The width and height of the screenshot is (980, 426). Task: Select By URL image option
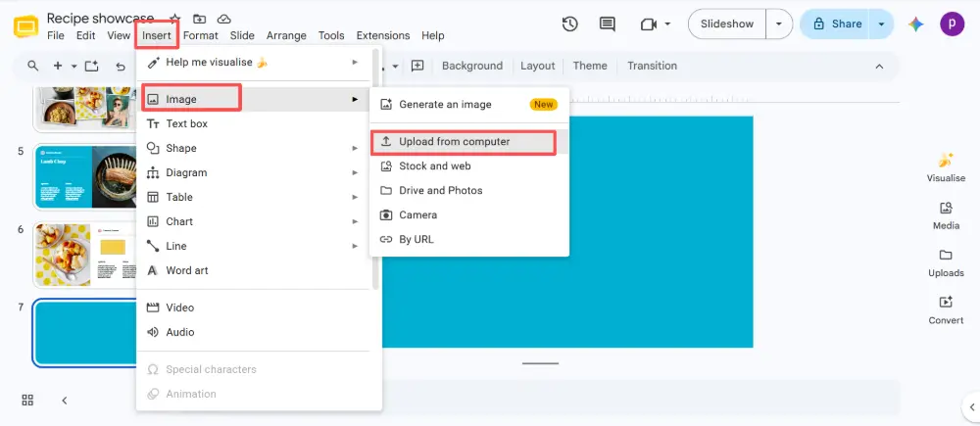coord(469,239)
